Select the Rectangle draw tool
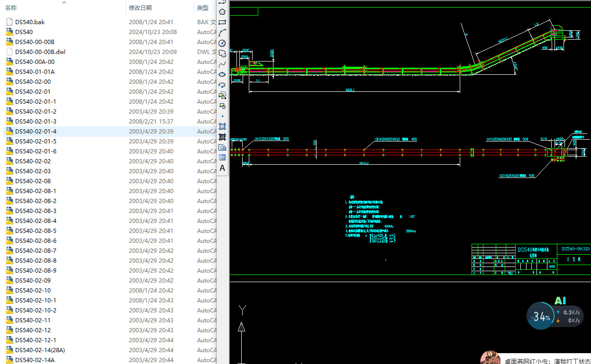The width and height of the screenshot is (591, 364). pos(222,22)
